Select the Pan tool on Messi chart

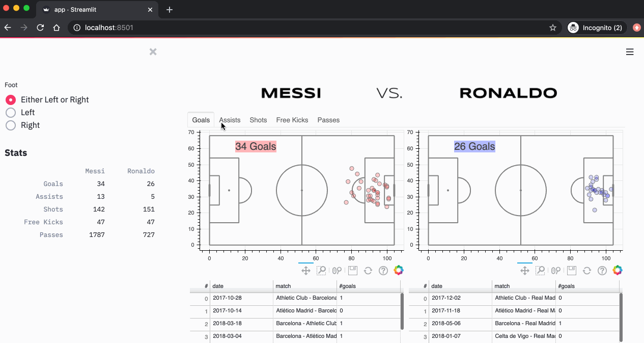click(x=306, y=271)
